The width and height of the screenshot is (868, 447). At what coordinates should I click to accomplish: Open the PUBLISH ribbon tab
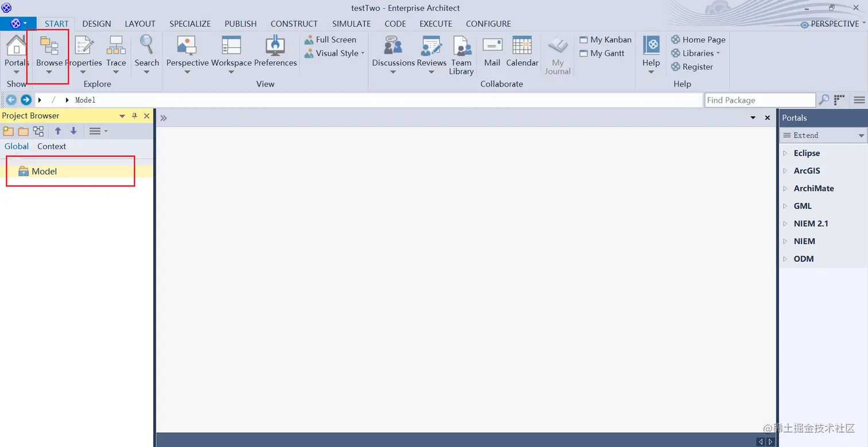(x=241, y=24)
